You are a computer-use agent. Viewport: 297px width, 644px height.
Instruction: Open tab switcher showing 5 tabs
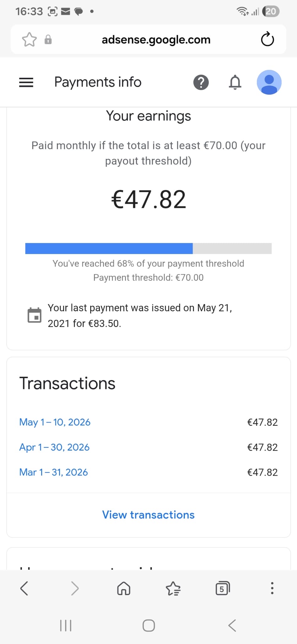coord(223,588)
